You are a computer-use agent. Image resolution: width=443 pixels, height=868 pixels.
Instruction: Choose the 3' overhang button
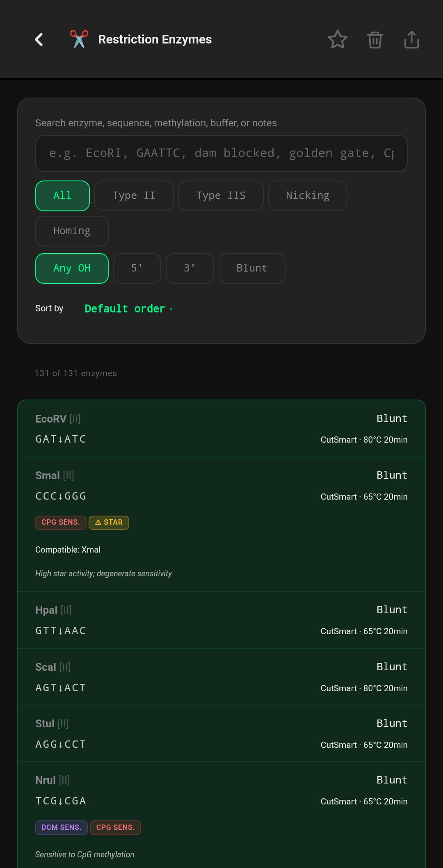click(190, 268)
